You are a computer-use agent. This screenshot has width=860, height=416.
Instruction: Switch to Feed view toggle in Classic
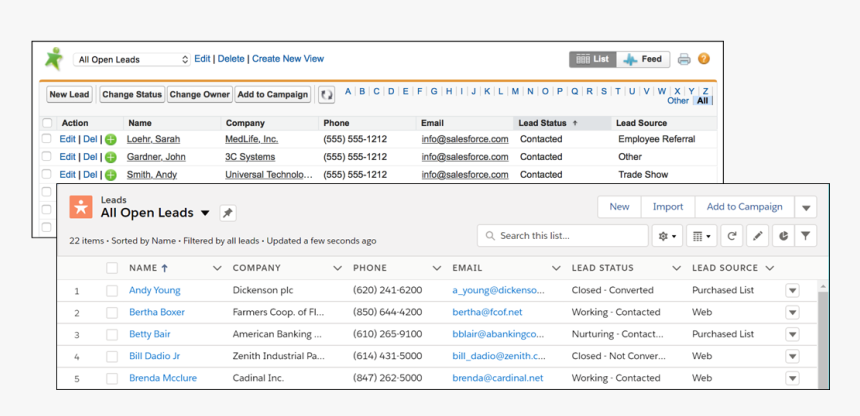pos(643,59)
